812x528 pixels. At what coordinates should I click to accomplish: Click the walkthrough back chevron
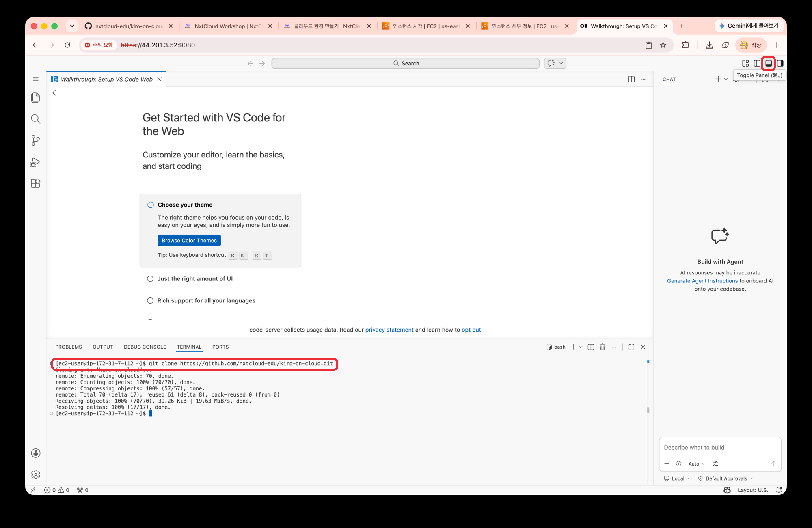click(x=54, y=93)
